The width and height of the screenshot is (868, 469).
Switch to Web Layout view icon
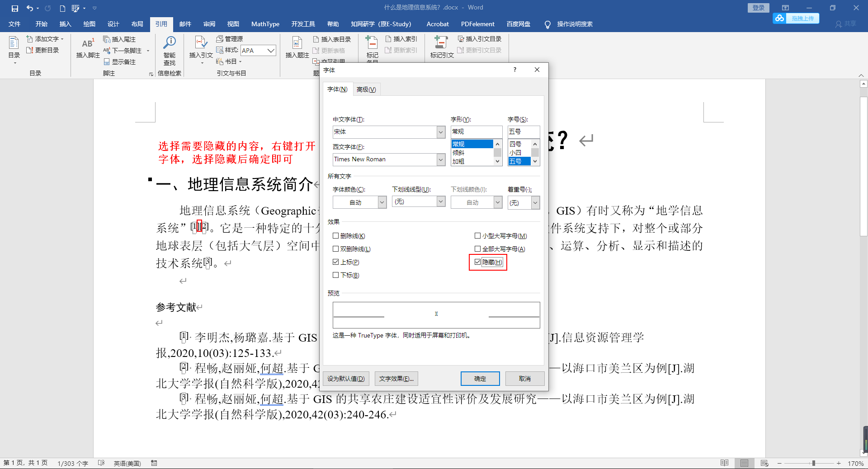coord(764,463)
